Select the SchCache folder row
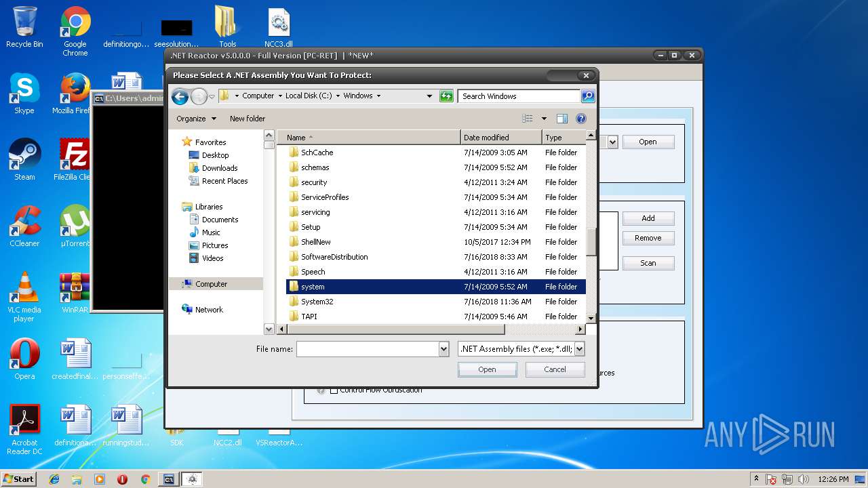868x488 pixels. click(436, 152)
